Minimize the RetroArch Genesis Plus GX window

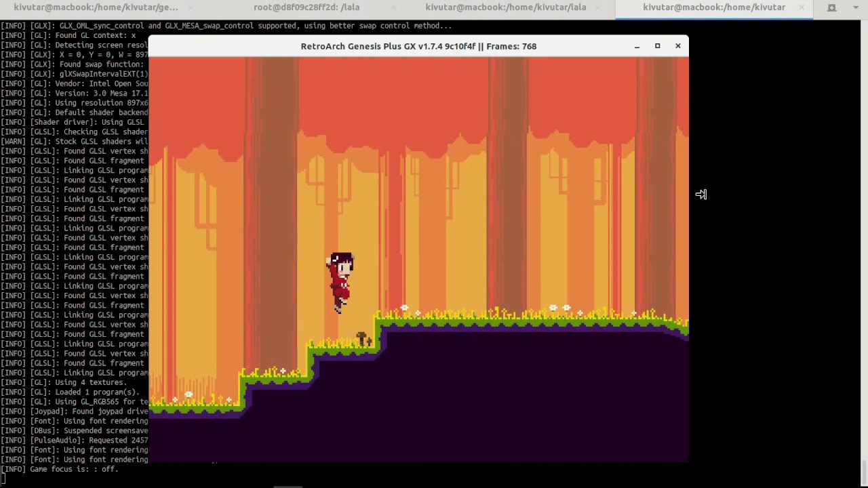(637, 46)
